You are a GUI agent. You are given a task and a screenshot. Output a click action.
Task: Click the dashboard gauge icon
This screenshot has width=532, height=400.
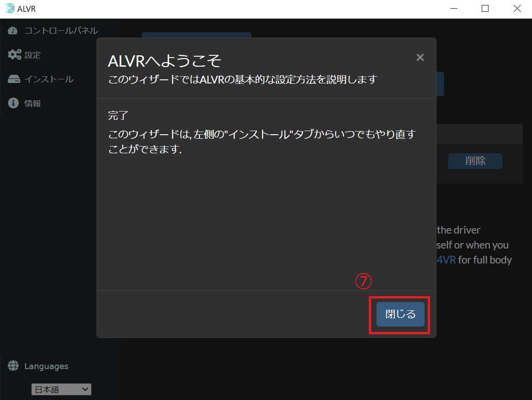point(13,30)
